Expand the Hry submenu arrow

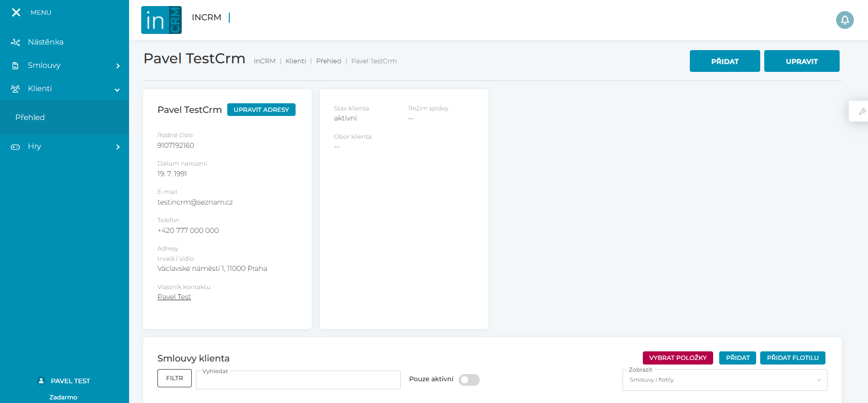[118, 147]
